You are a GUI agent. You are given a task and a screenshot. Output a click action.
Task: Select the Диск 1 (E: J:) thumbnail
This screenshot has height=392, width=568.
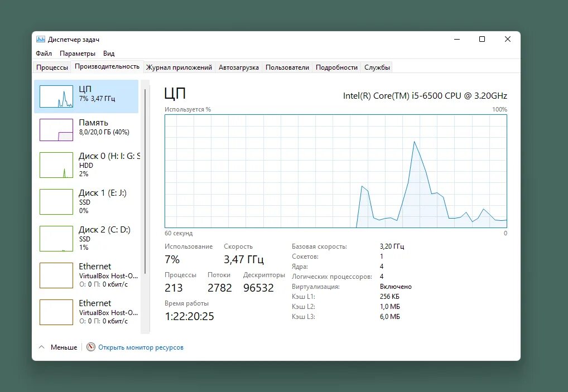pos(56,202)
